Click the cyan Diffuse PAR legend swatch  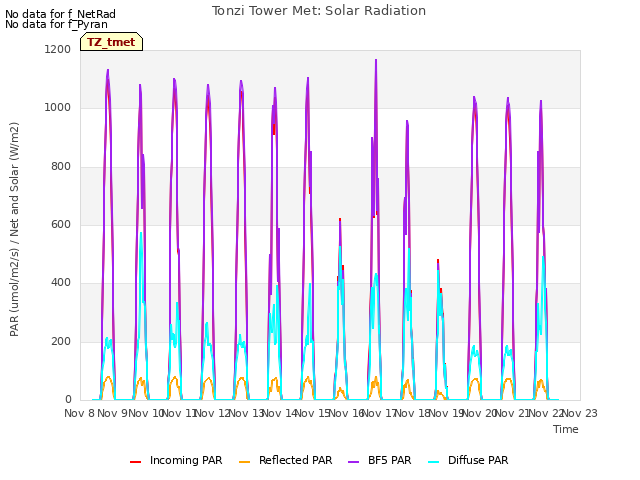click(x=434, y=462)
